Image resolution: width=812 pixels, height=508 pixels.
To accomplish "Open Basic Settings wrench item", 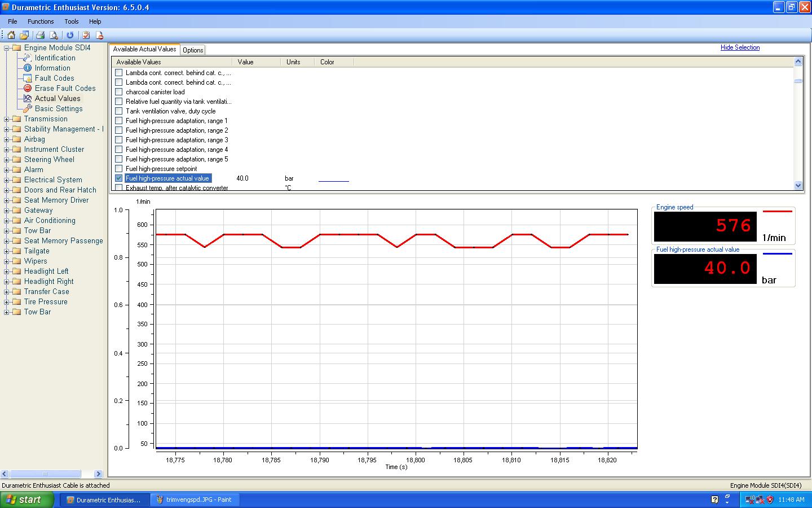I will [x=58, y=109].
